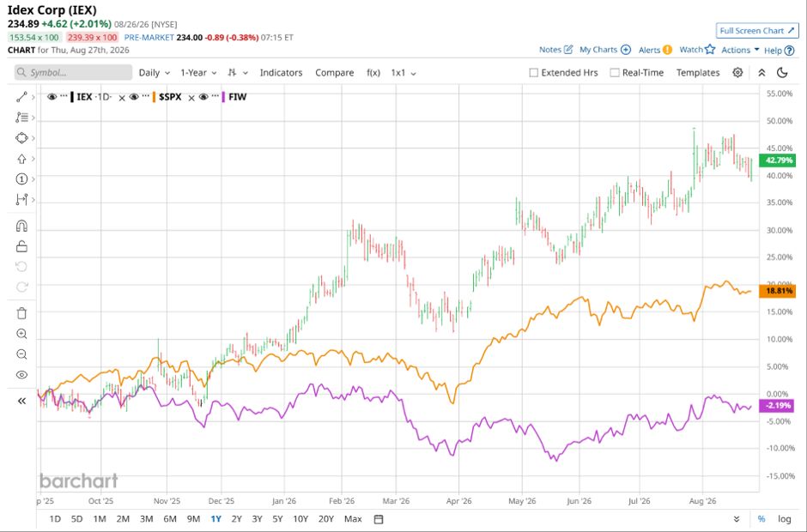Open IEX series options ellipsis
Image resolution: width=807 pixels, height=532 pixels.
64,96
